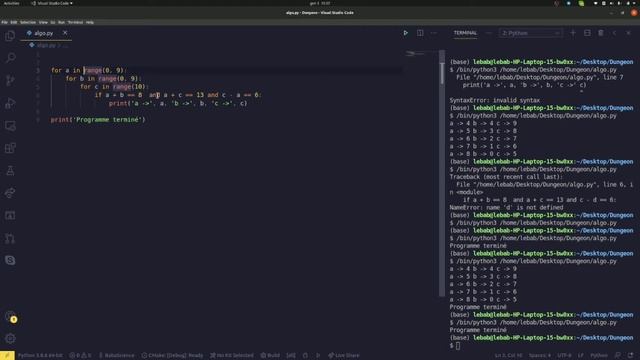The image size is (640, 360).
Task: Open the Explorer view in activity bar
Action: point(10,36)
